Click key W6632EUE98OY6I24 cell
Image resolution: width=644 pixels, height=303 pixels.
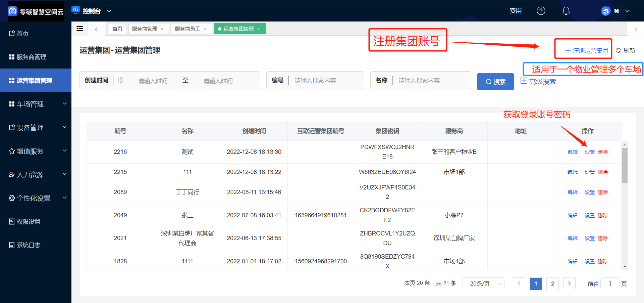387,172
